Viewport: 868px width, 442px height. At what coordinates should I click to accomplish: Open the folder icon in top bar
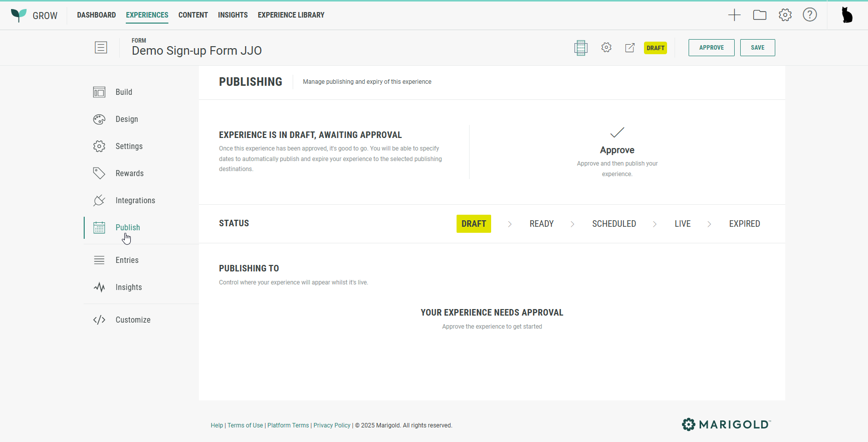click(760, 15)
